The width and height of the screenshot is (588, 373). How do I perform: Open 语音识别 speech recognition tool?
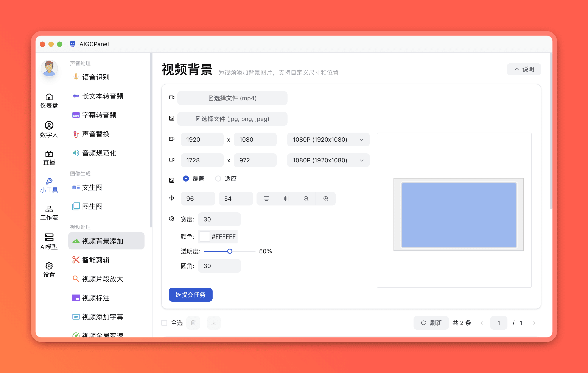click(106, 77)
